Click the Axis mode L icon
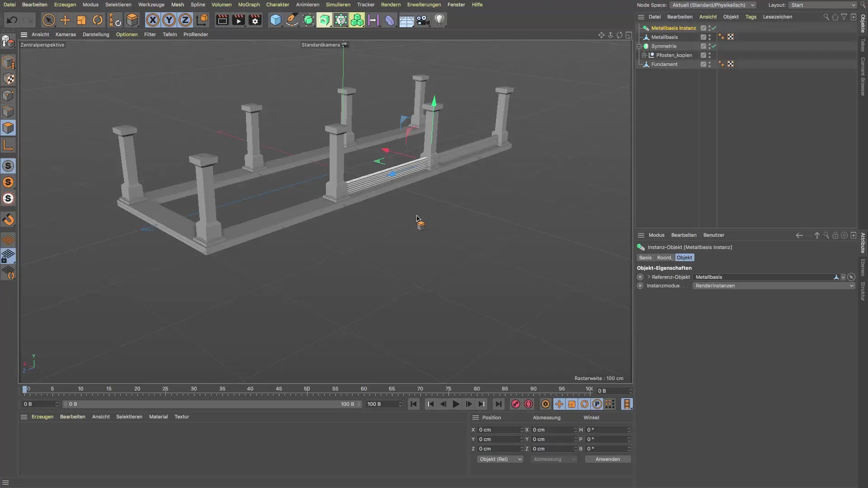 pyautogui.click(x=8, y=145)
